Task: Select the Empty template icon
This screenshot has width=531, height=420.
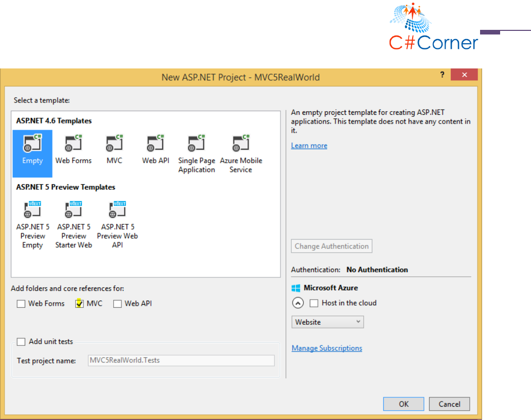Action: 32,153
